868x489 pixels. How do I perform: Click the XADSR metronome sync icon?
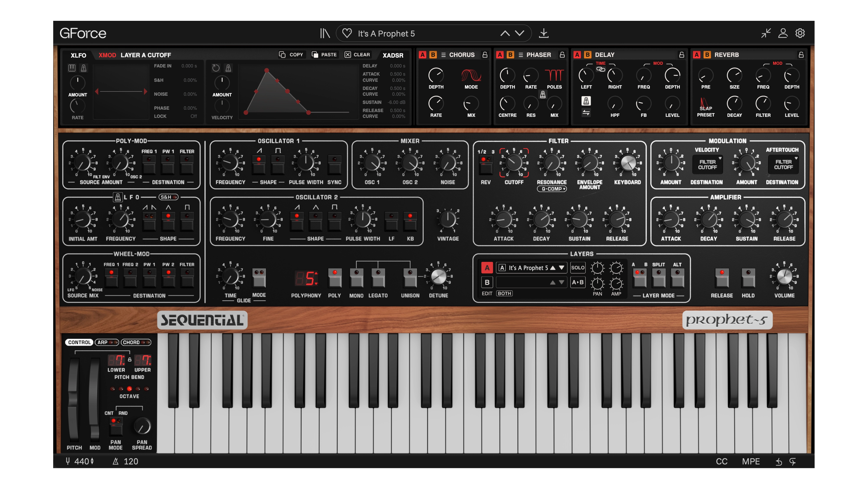pyautogui.click(x=228, y=68)
